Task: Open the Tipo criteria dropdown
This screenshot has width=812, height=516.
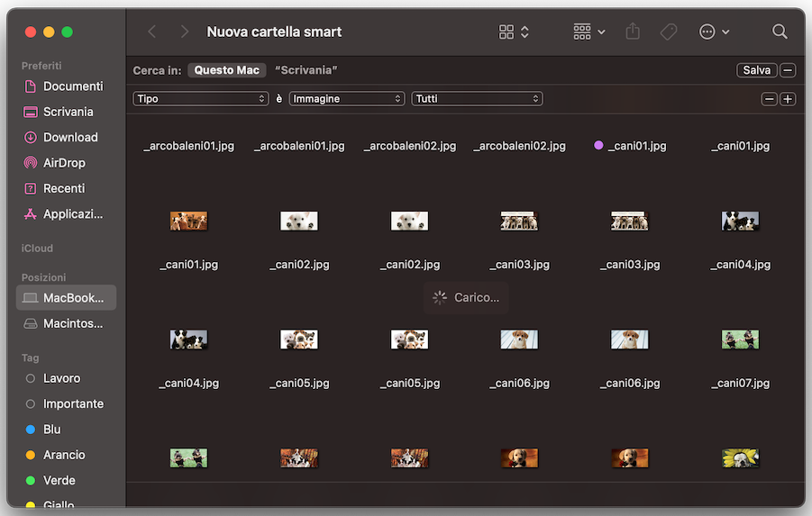Action: [200, 98]
